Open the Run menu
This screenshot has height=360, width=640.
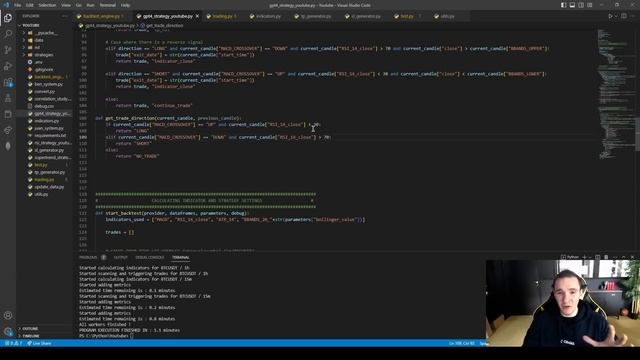pos(90,5)
